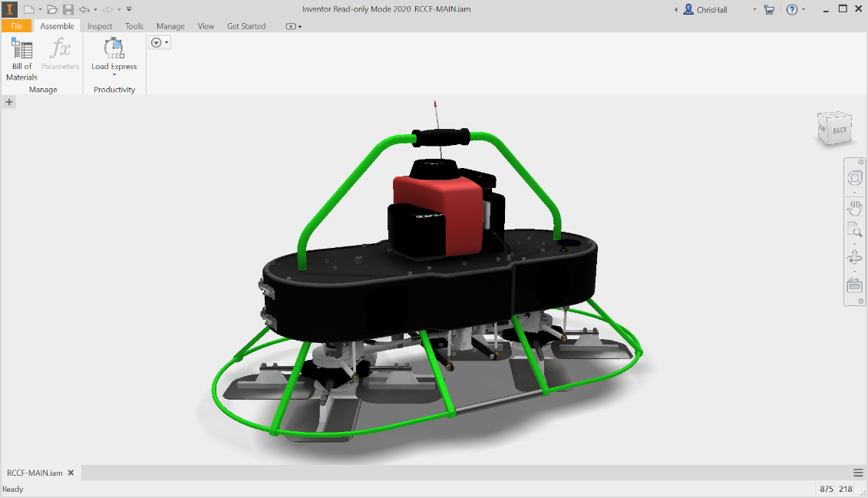Expand the Load Express dropdown arrow
This screenshot has height=498, width=868.
pyautogui.click(x=113, y=74)
